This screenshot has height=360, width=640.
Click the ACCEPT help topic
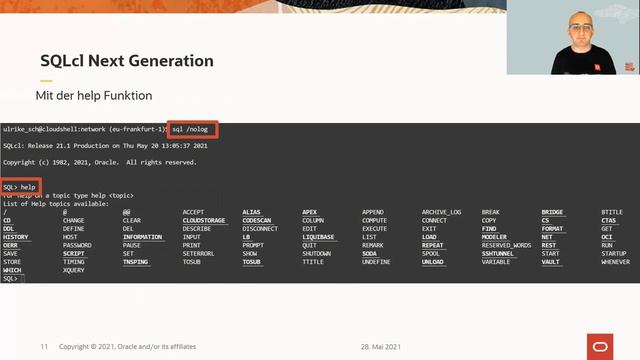point(193,212)
